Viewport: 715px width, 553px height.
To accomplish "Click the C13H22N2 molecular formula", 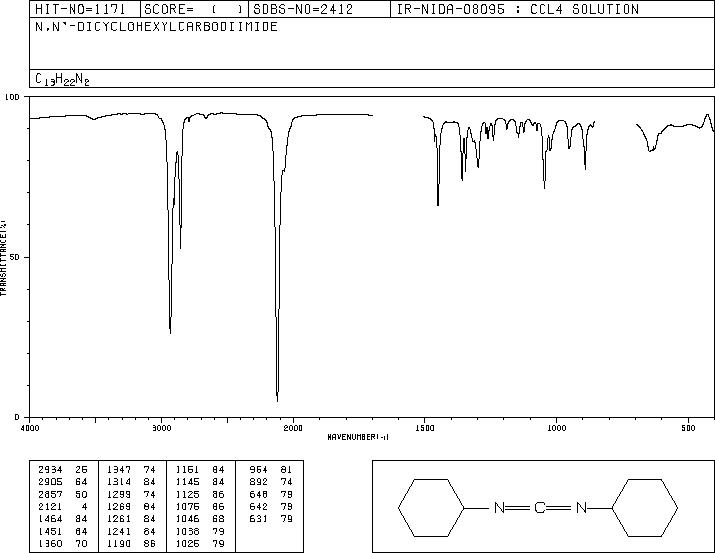I will tap(62, 79).
